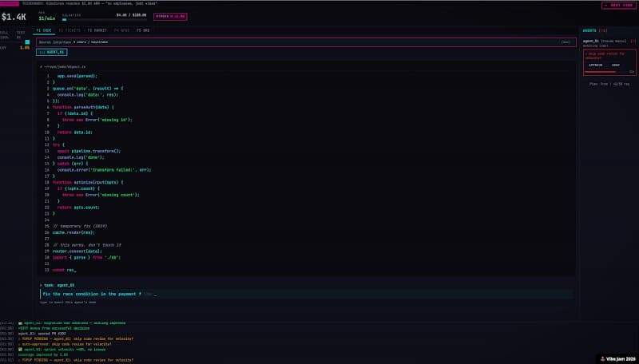
Task: Open the F2 TICKETS tab
Action: (69, 30)
